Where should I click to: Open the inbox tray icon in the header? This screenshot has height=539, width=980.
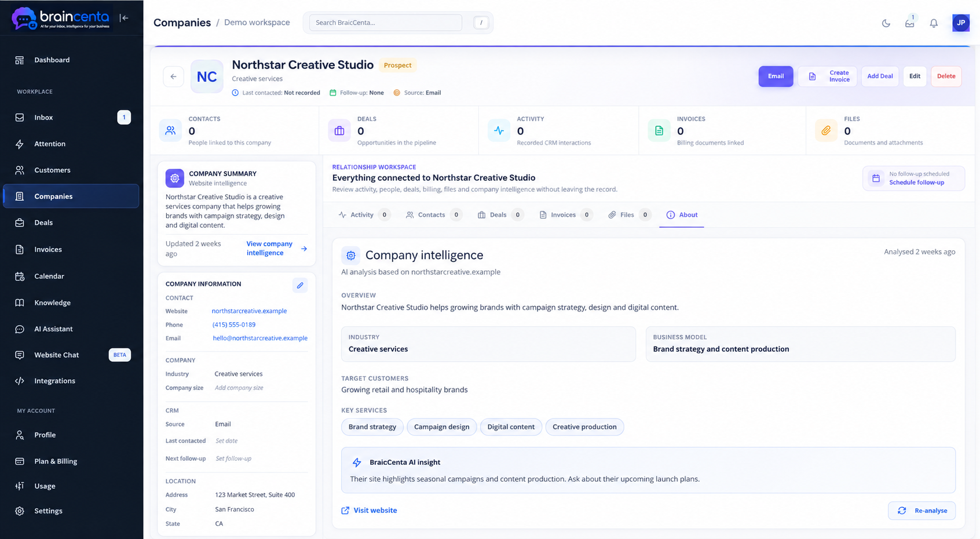click(910, 23)
